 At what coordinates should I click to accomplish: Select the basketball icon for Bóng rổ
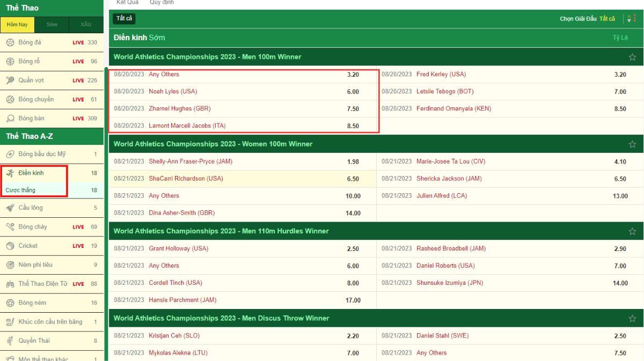coord(10,61)
